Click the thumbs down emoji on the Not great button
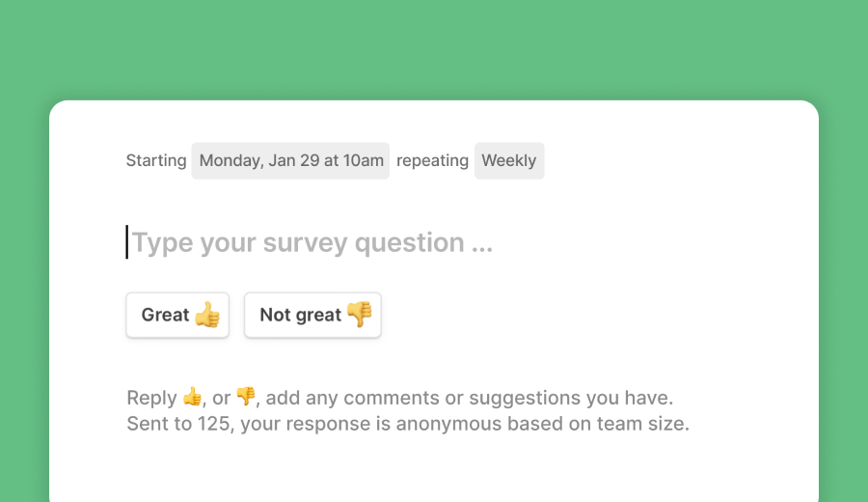 pyautogui.click(x=359, y=315)
